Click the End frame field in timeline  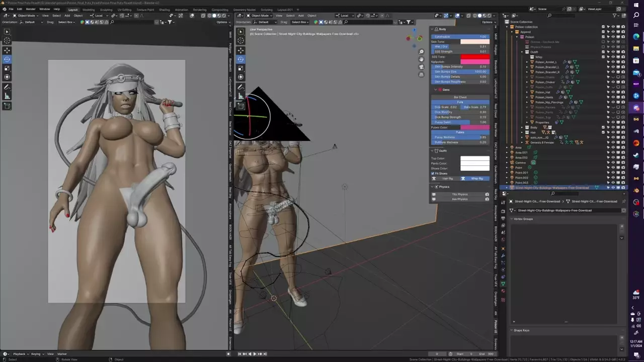pos(486,354)
